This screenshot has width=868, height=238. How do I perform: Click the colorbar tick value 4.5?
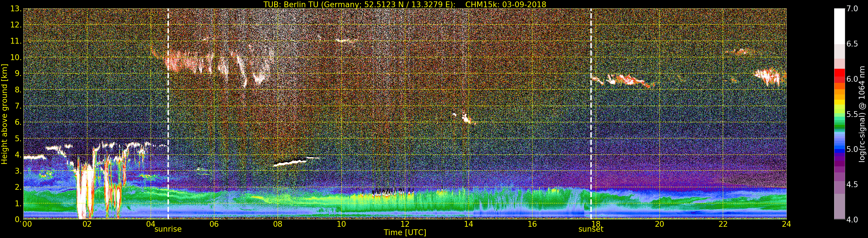click(x=852, y=185)
